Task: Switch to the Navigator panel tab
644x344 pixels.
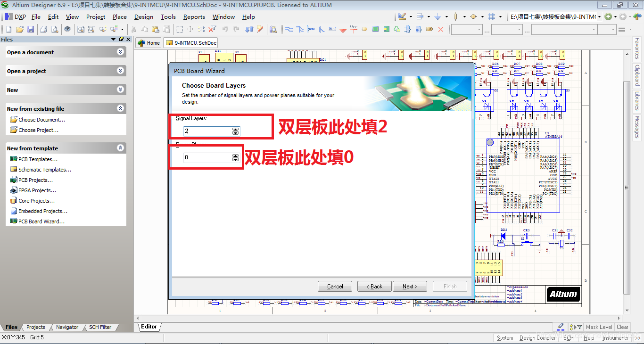Action: pyautogui.click(x=67, y=327)
